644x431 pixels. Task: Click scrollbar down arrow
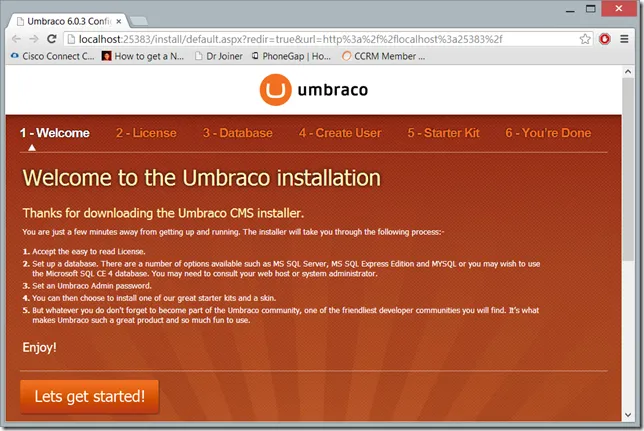tap(628, 415)
